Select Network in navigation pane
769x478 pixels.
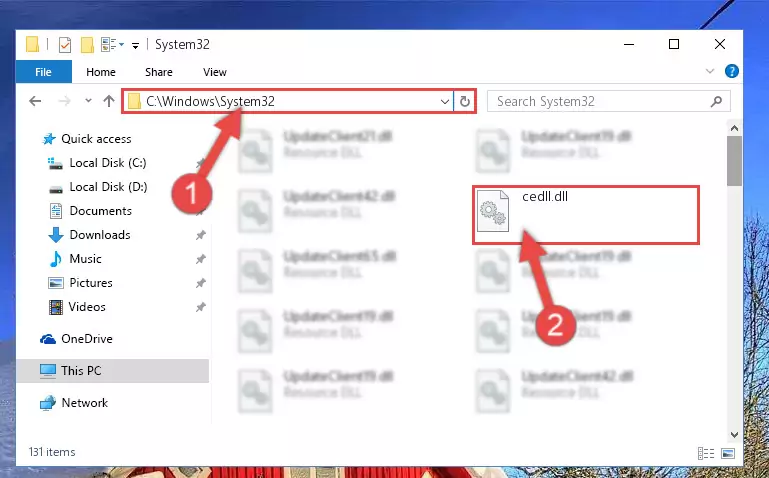74,403
